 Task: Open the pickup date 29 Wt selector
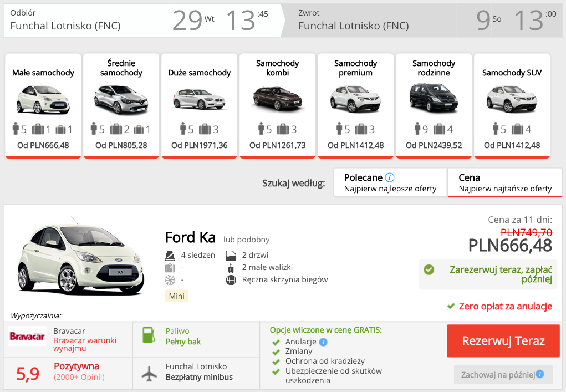pyautogui.click(x=193, y=20)
